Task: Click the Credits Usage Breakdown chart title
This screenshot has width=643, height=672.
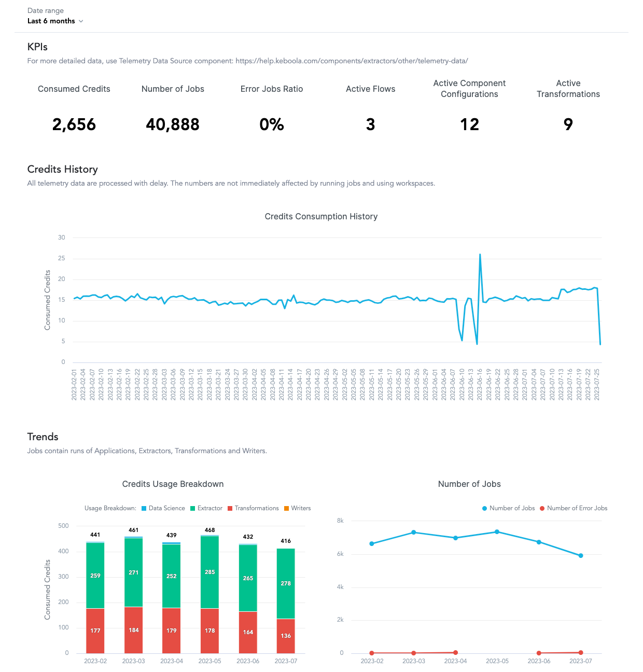Action: click(173, 484)
